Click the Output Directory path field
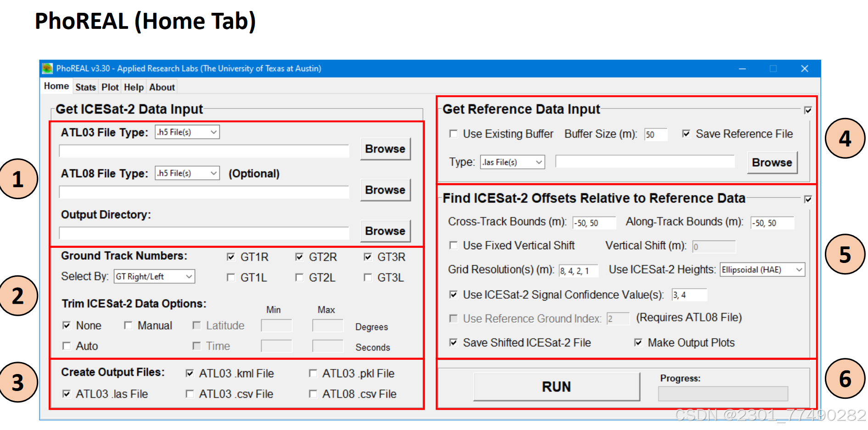The height and width of the screenshot is (430, 868). click(204, 233)
